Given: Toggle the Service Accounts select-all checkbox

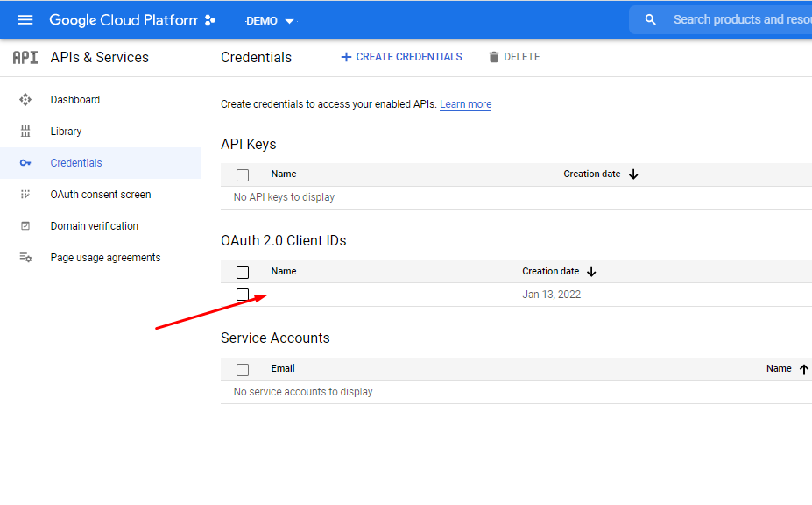Looking at the screenshot, I should pyautogui.click(x=243, y=370).
